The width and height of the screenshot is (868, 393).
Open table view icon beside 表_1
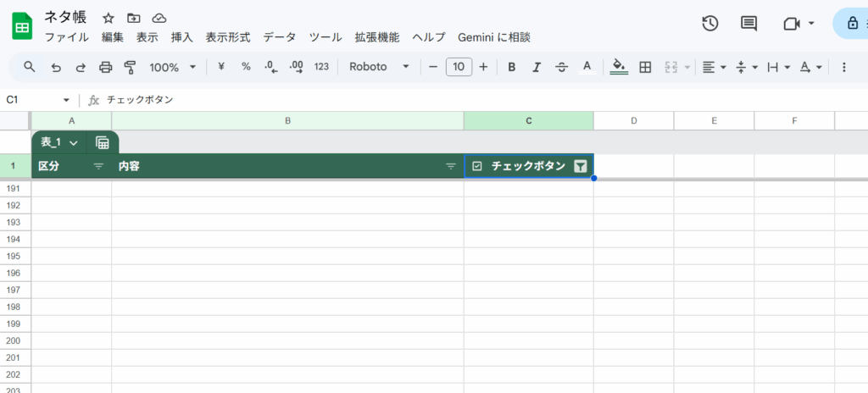click(102, 142)
